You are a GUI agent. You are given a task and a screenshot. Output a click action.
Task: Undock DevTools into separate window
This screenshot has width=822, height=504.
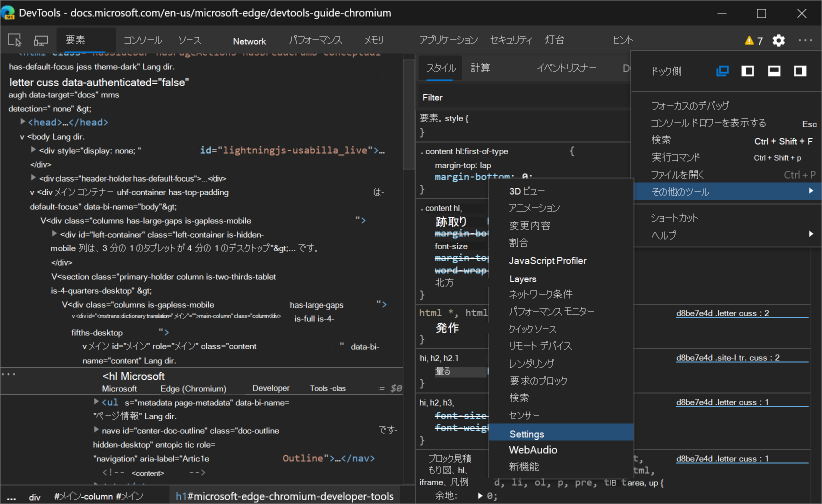(722, 71)
